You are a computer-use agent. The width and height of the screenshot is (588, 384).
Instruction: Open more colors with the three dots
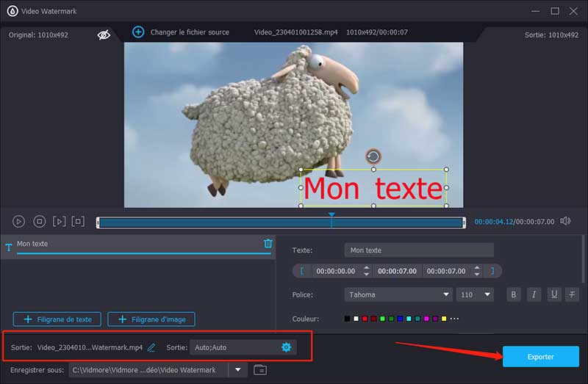click(454, 319)
